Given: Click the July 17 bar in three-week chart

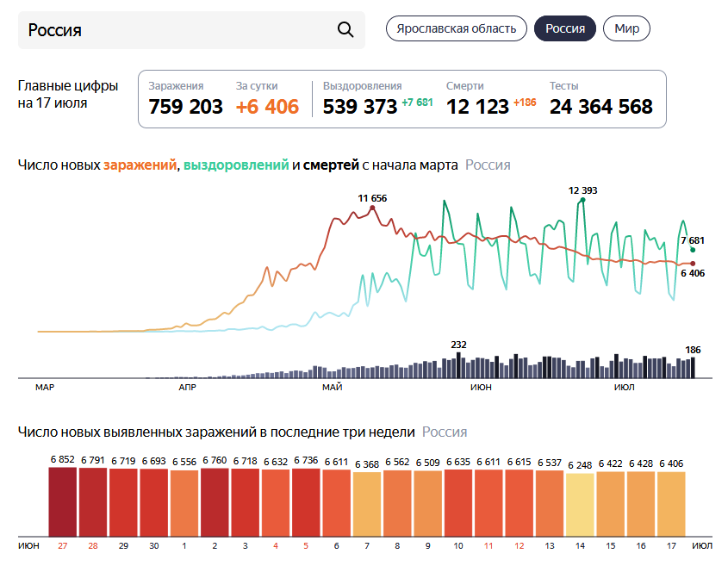Looking at the screenshot, I should pos(671,505).
